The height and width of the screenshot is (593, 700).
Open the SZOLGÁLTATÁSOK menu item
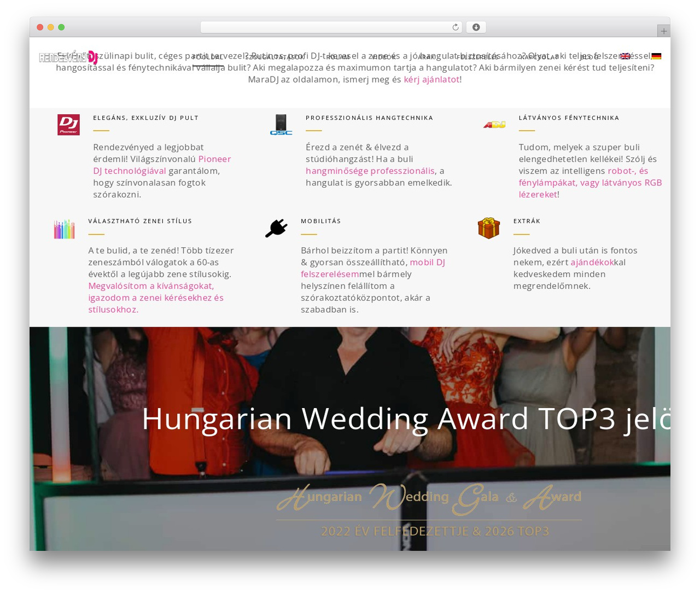(x=275, y=57)
